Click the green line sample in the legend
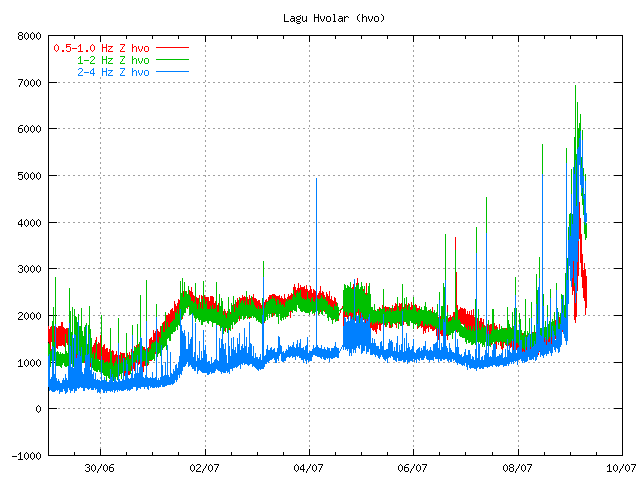Image resolution: width=640 pixels, height=480 pixels. click(x=172, y=60)
